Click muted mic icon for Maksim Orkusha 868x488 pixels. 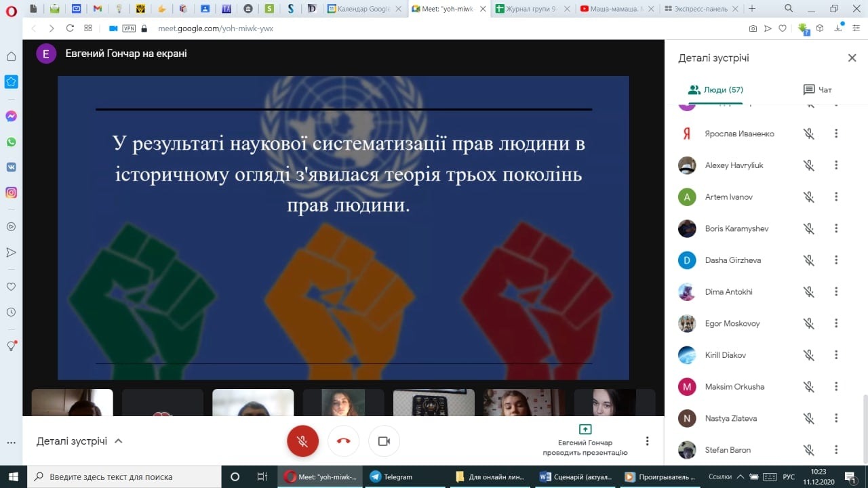(x=809, y=387)
